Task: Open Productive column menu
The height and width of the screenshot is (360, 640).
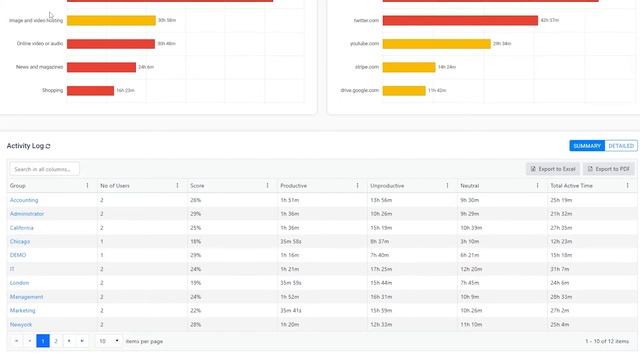Action: pos(358,186)
